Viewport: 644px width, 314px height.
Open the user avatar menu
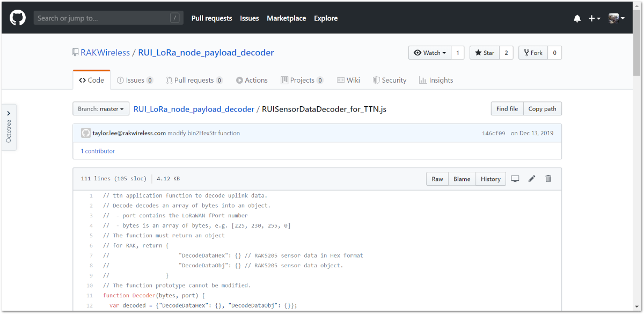point(617,18)
